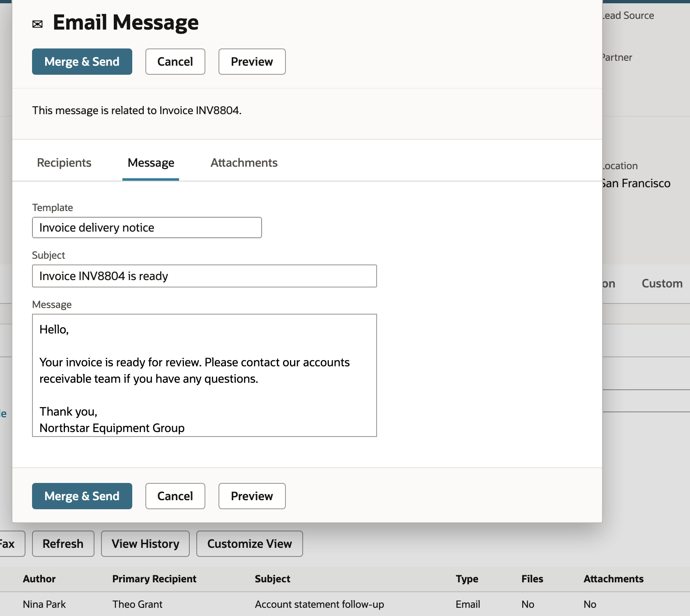The height and width of the screenshot is (616, 690).
Task: Click the Attachments column header in the table
Action: [x=614, y=579]
